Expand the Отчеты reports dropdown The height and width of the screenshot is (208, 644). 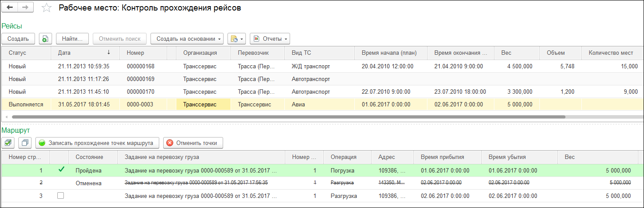pos(269,39)
